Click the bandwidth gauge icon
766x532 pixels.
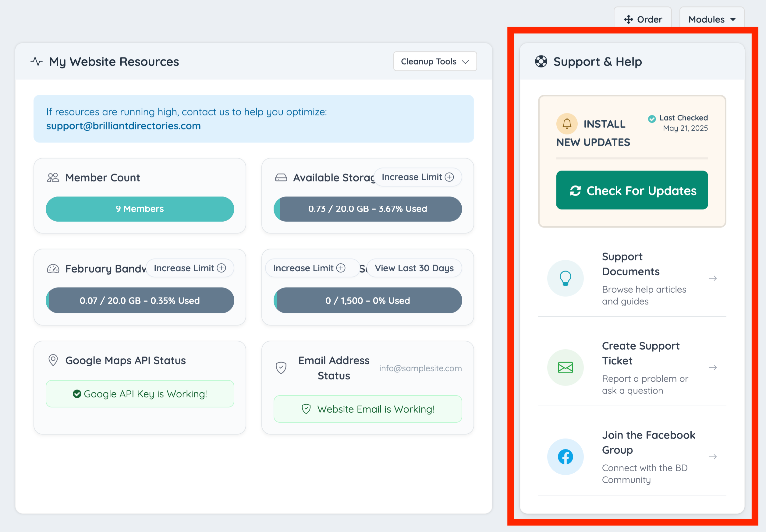[53, 269]
